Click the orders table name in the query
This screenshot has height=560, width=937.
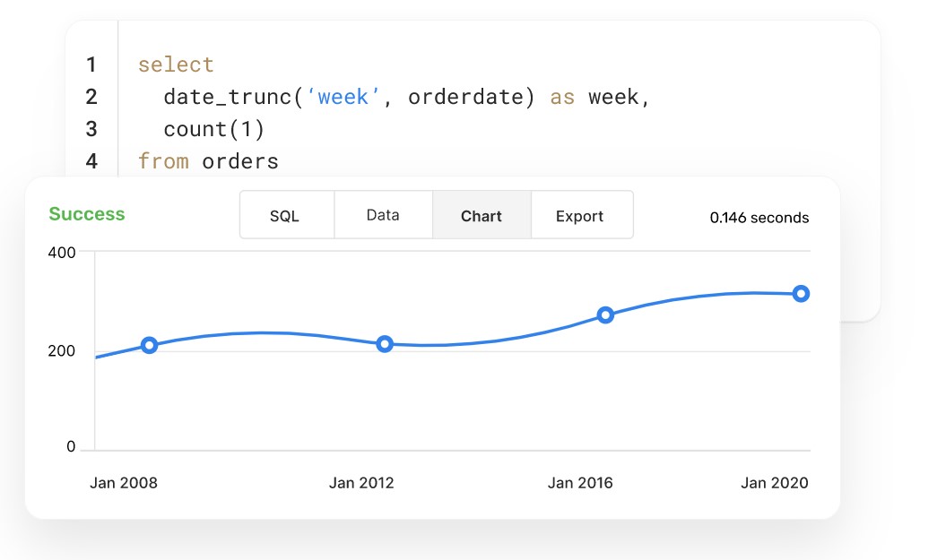pos(240,161)
